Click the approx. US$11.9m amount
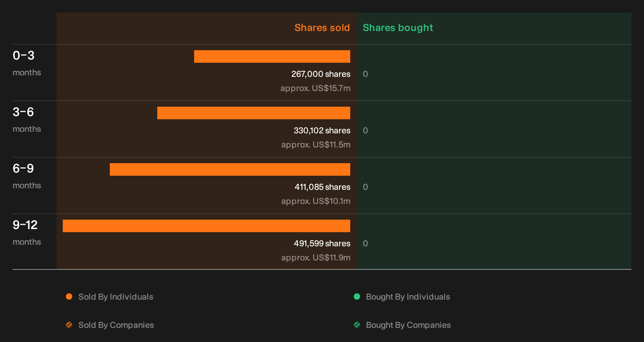This screenshot has width=644, height=342. [x=316, y=258]
